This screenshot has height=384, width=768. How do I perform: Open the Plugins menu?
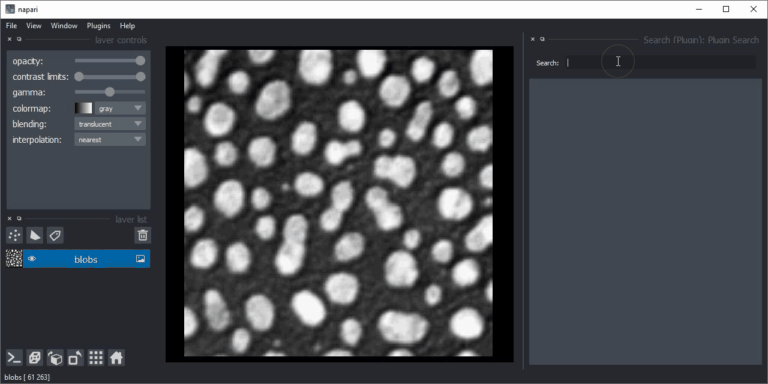(x=98, y=25)
